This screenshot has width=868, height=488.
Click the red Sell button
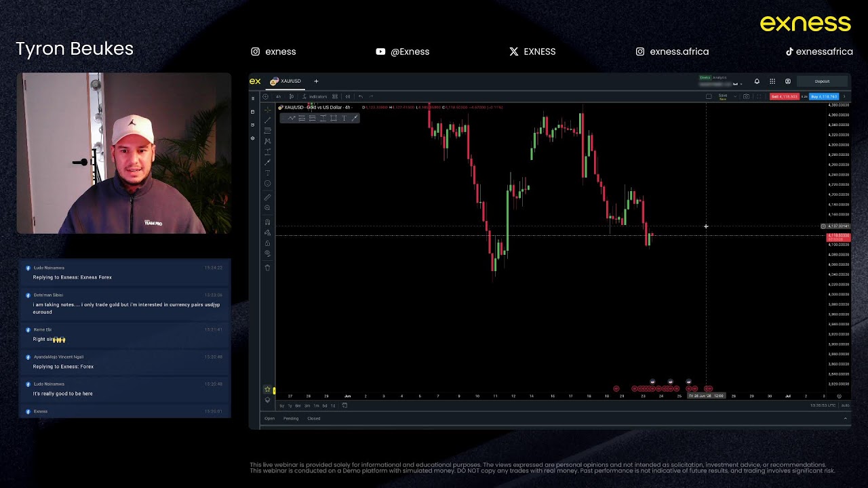pyautogui.click(x=785, y=97)
